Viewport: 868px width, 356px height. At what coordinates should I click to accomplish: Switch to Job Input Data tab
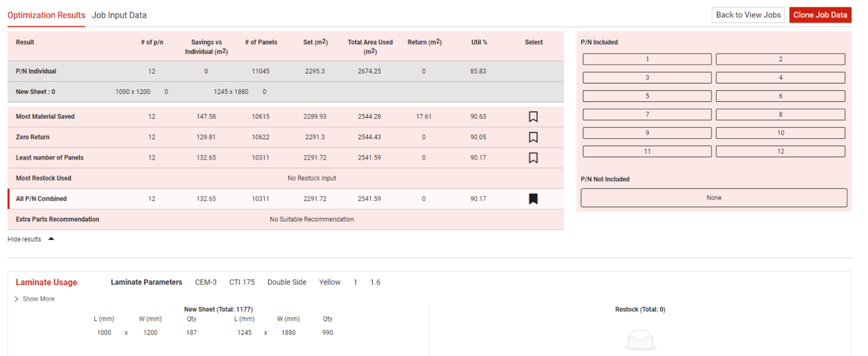pos(119,15)
